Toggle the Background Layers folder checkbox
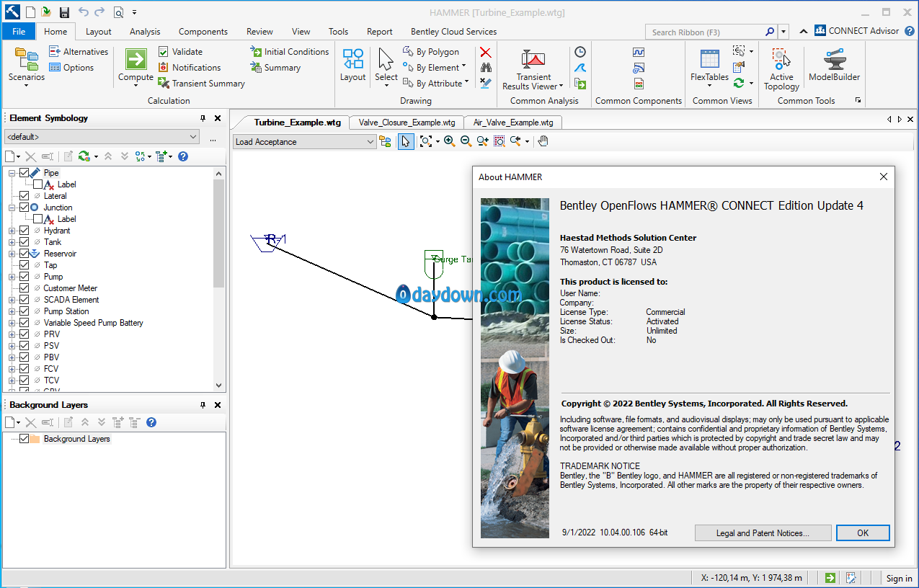 [25, 439]
